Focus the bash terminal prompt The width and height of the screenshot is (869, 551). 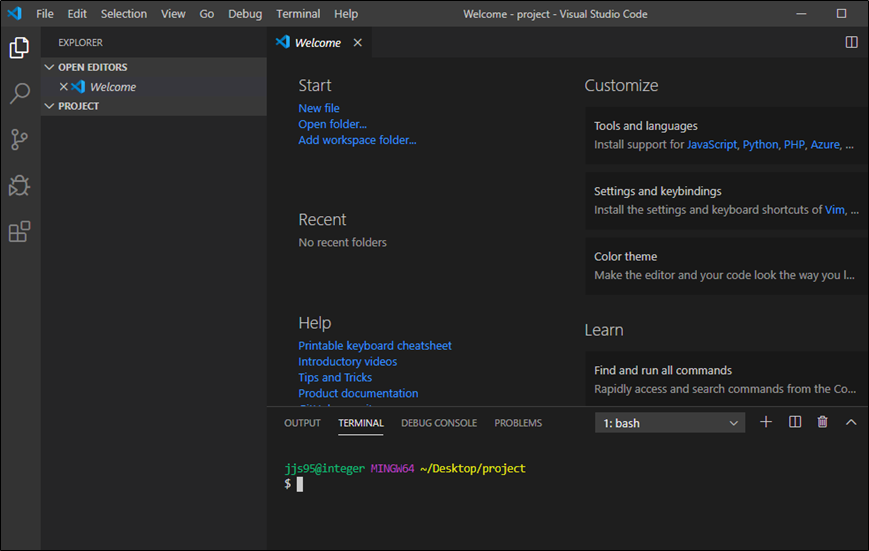(300, 484)
